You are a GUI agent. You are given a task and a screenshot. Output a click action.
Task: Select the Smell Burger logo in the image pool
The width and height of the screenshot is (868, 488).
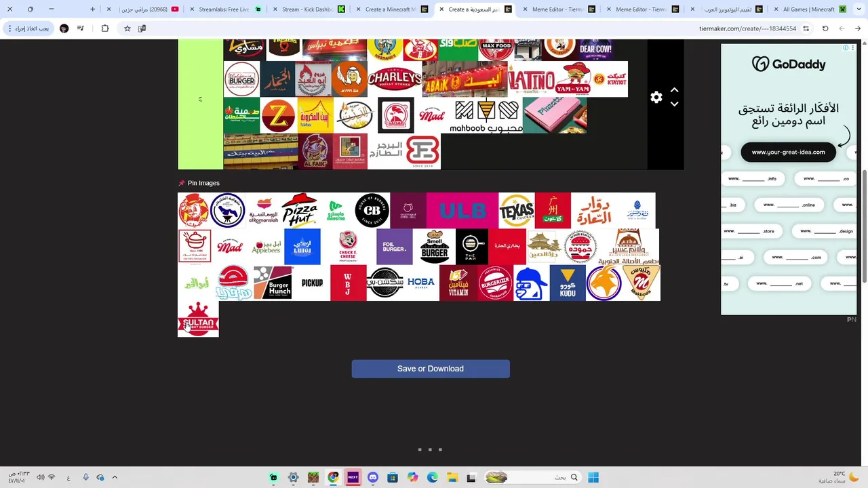tap(434, 247)
